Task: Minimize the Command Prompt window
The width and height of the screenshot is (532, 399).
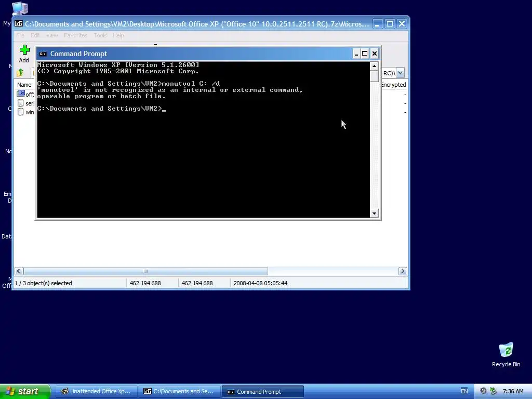Action: (x=356, y=54)
